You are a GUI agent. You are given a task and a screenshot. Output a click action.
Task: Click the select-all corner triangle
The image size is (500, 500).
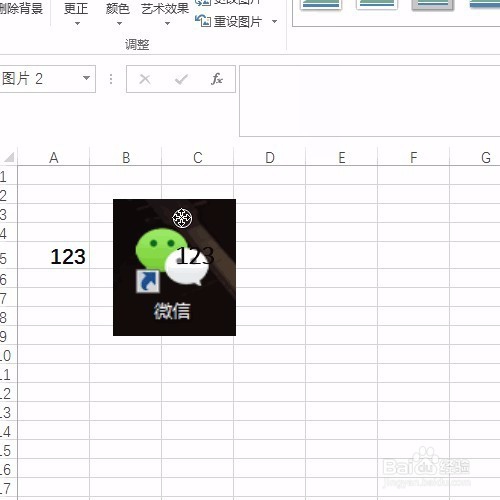click(x=9, y=157)
